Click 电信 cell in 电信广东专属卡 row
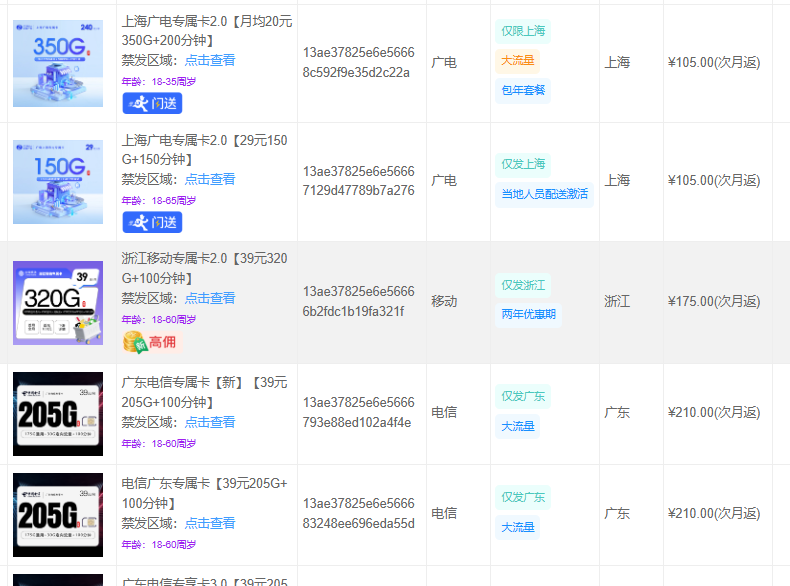Viewport: 790px width, 586px height. tap(444, 513)
